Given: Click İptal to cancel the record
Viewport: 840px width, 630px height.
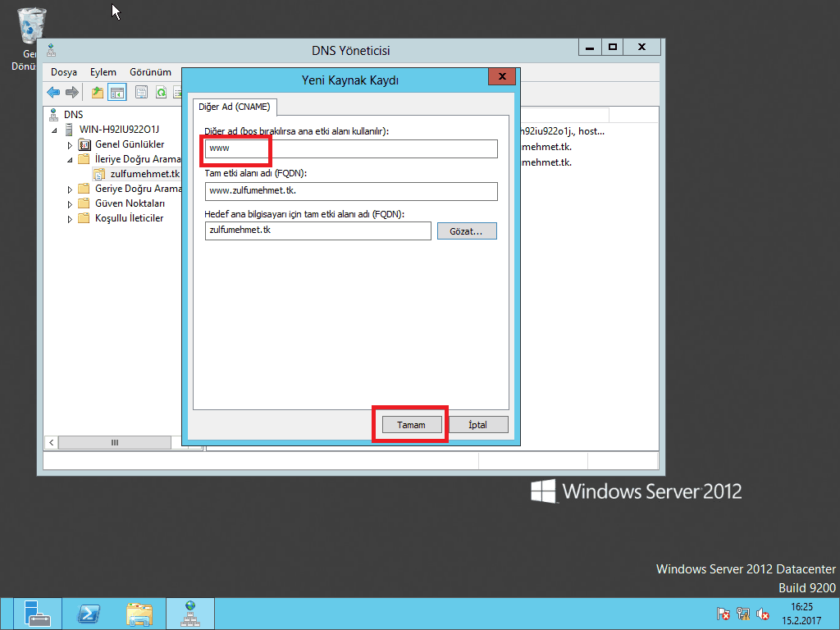Looking at the screenshot, I should tap(478, 425).
